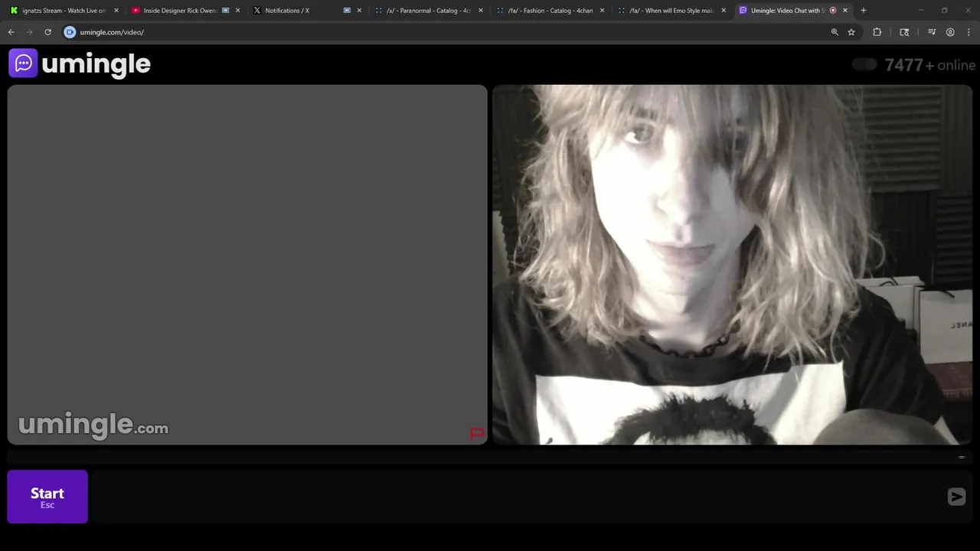Open the browser extensions puzzle icon
This screenshot has width=980, height=551.
(877, 32)
